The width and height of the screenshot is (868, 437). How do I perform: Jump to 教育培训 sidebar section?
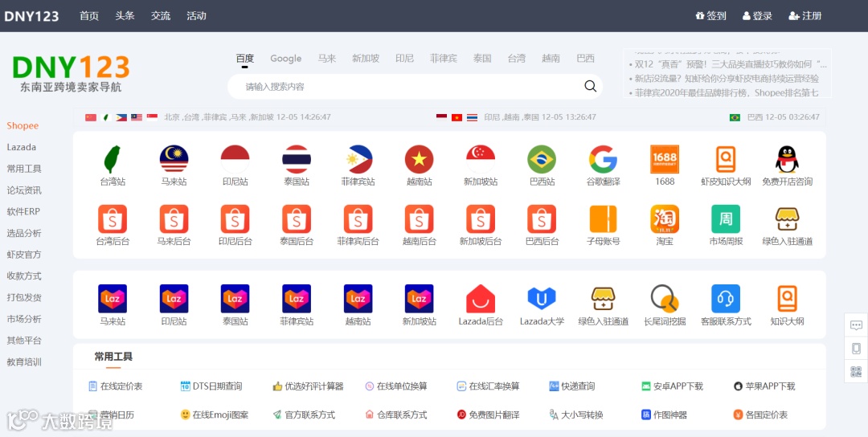tap(24, 362)
